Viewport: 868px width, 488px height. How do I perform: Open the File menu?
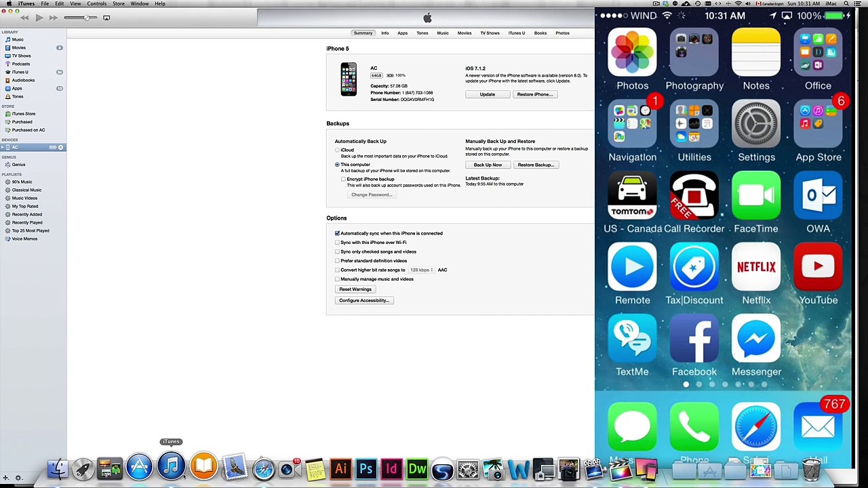coord(45,4)
